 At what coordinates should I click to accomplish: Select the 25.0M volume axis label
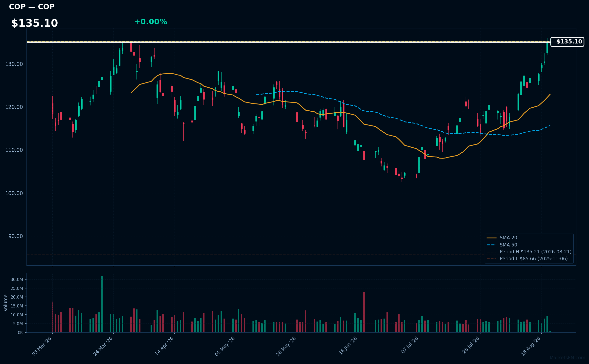pos(17,288)
